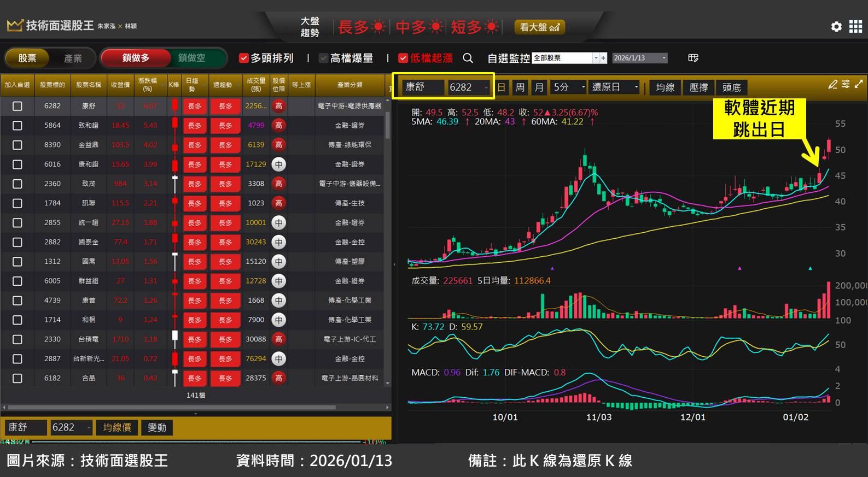Tick add-to-watchlist checkbox for 6282 康舒
The width and height of the screenshot is (868, 477).
click(x=18, y=106)
